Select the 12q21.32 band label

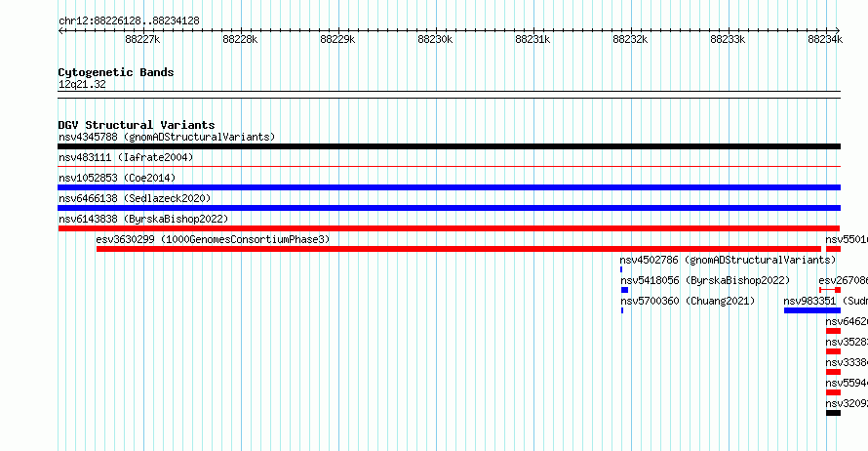[82, 84]
